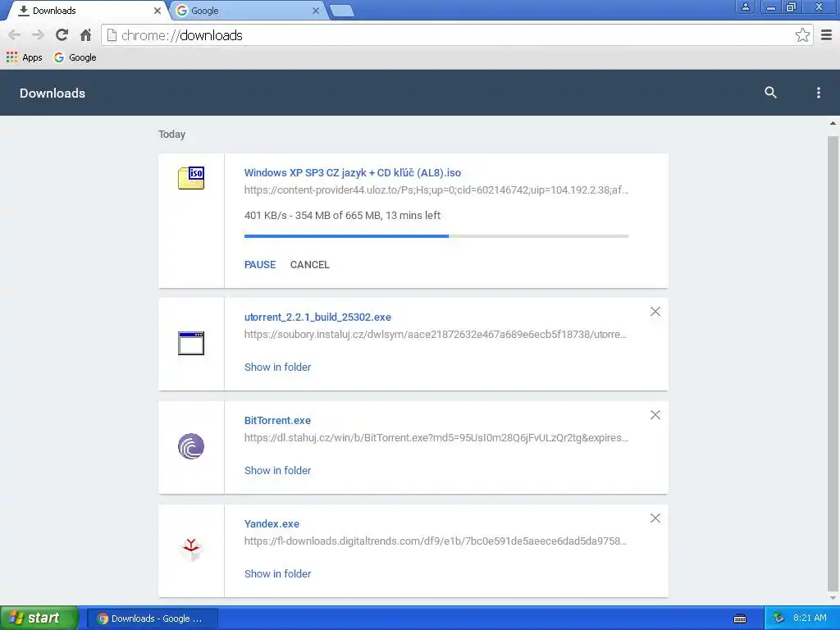Click the dl.stahuj.cz source URL
The width and height of the screenshot is (840, 630).
(x=436, y=438)
